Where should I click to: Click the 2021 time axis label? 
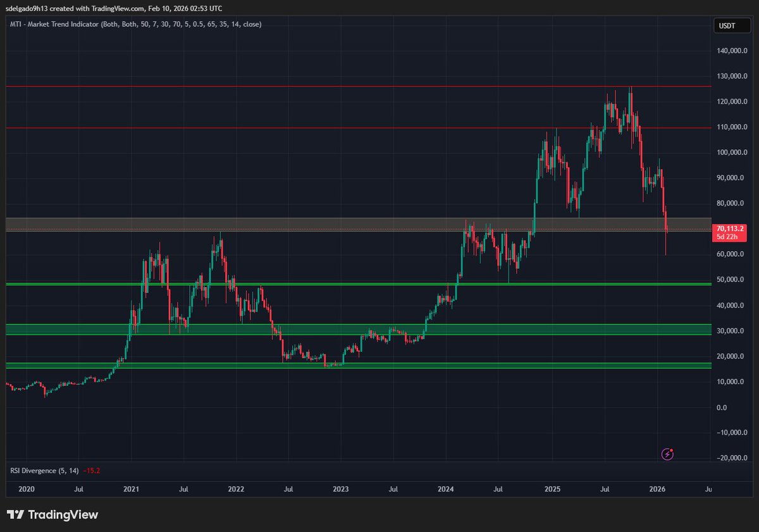pyautogui.click(x=131, y=489)
